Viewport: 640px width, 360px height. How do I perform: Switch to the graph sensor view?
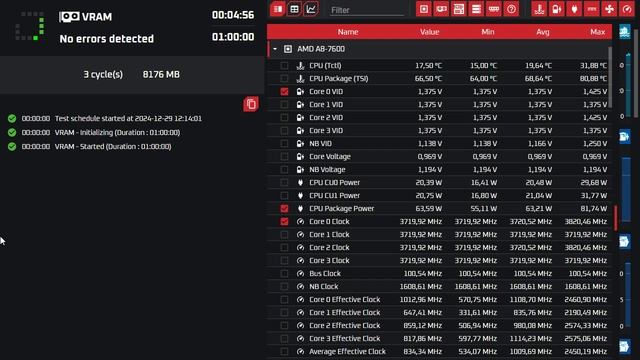tap(311, 9)
